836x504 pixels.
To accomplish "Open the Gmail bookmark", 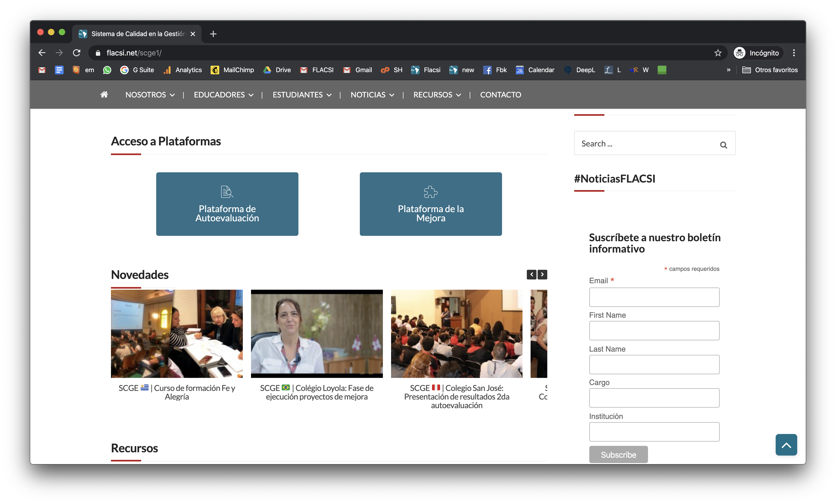I will coord(358,70).
